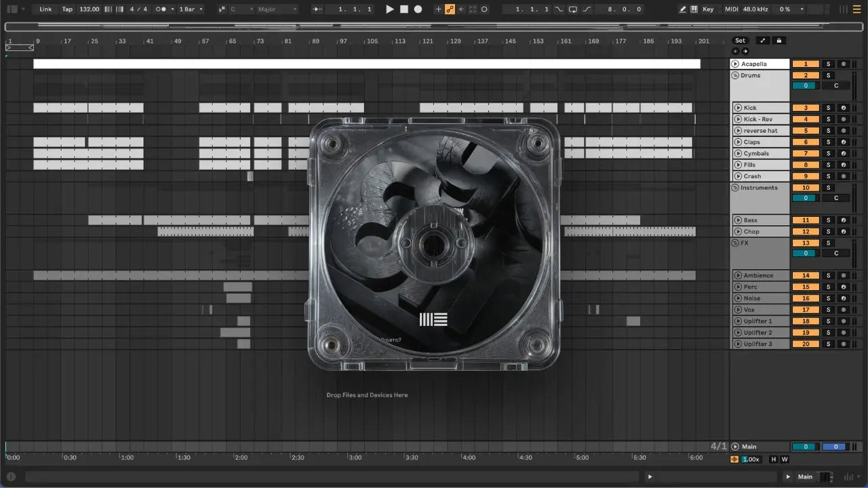Toggle Draw Mode pencil icon

pyautogui.click(x=683, y=9)
